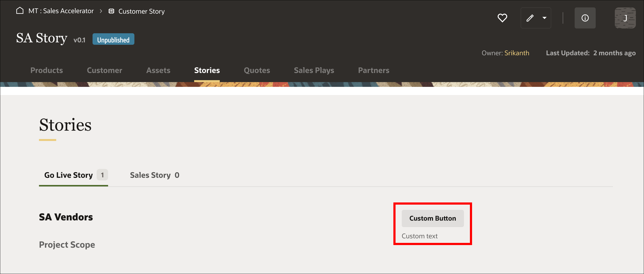Expand the edit dropdown arrow
The image size is (644, 274).
point(544,18)
